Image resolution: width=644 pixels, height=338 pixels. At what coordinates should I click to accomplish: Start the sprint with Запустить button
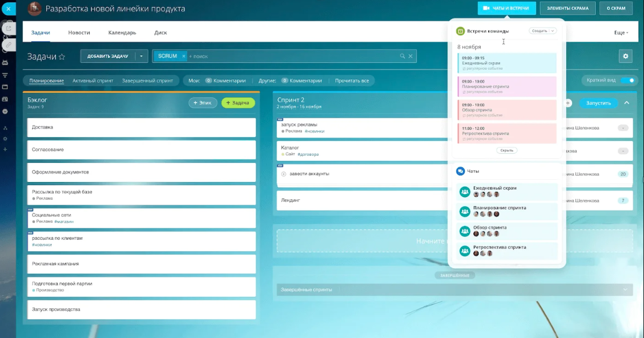point(598,103)
